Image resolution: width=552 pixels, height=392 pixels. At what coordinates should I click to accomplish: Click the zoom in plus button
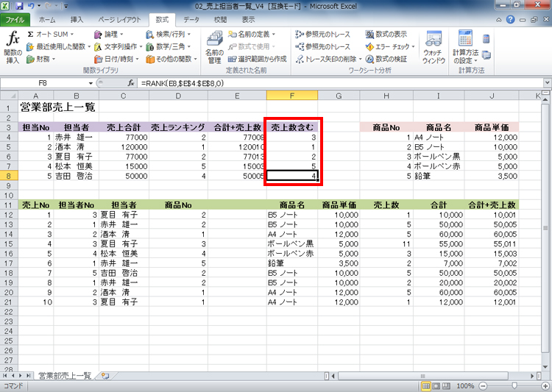pos(545,386)
